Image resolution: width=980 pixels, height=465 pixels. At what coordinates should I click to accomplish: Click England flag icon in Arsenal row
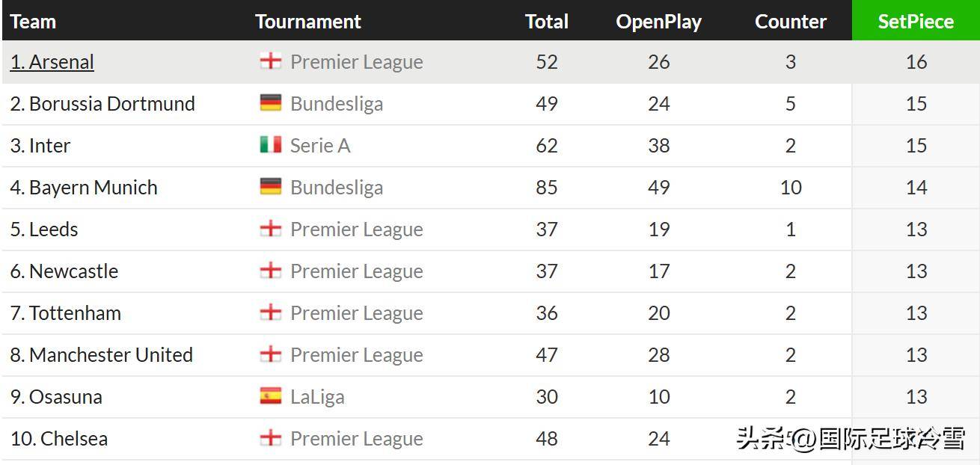pos(270,61)
